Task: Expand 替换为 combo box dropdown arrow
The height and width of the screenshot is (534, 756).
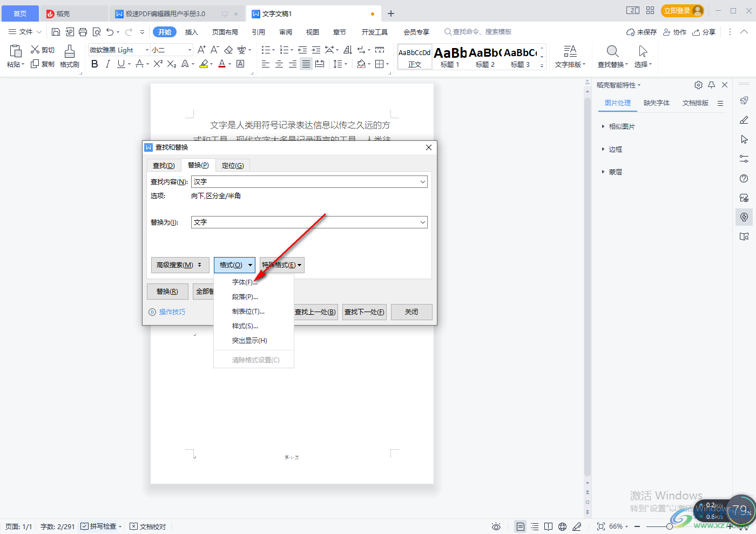Action: 423,222
